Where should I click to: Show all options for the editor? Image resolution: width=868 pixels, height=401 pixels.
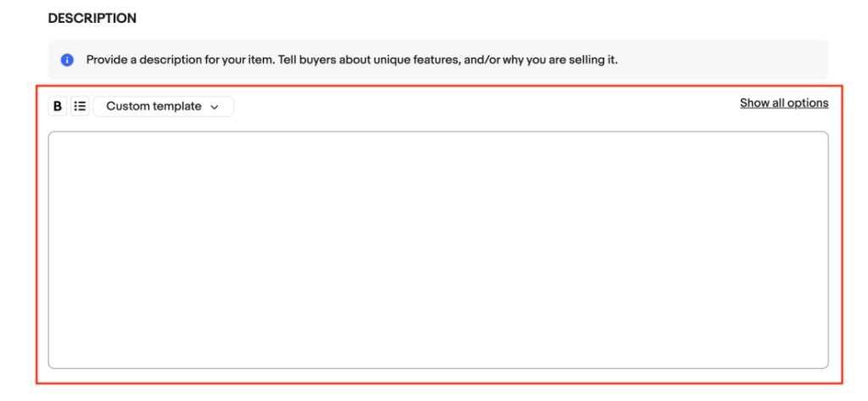click(x=784, y=103)
